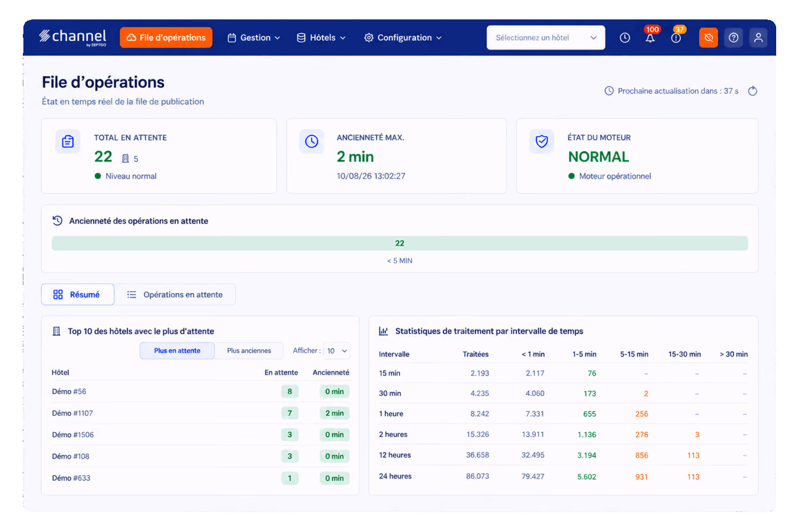
Task: Click hotel row Démo #56
Action: pos(200,392)
